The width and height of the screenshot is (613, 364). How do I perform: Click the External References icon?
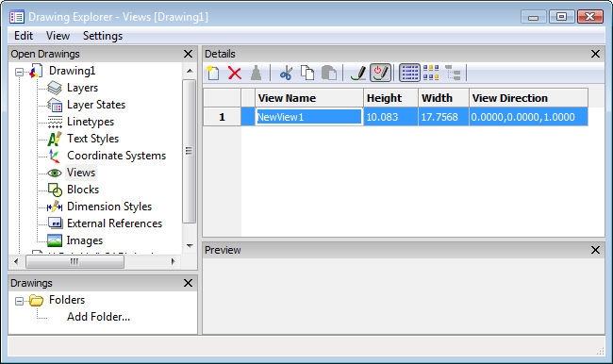point(55,223)
